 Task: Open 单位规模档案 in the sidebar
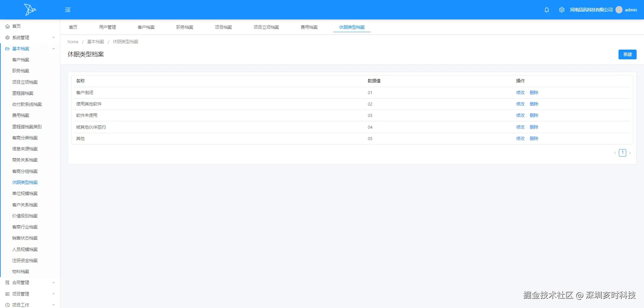(25, 193)
